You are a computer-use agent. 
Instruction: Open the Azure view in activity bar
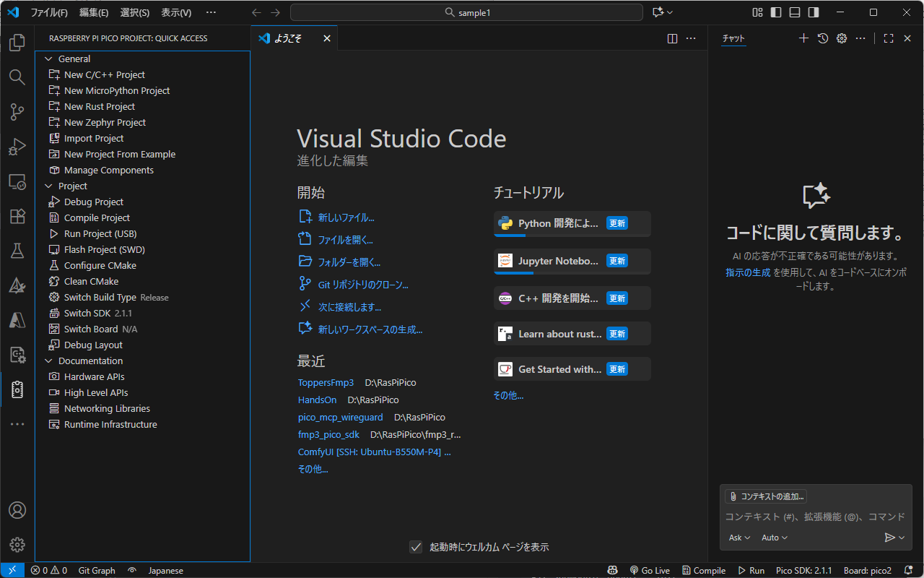coord(17,320)
